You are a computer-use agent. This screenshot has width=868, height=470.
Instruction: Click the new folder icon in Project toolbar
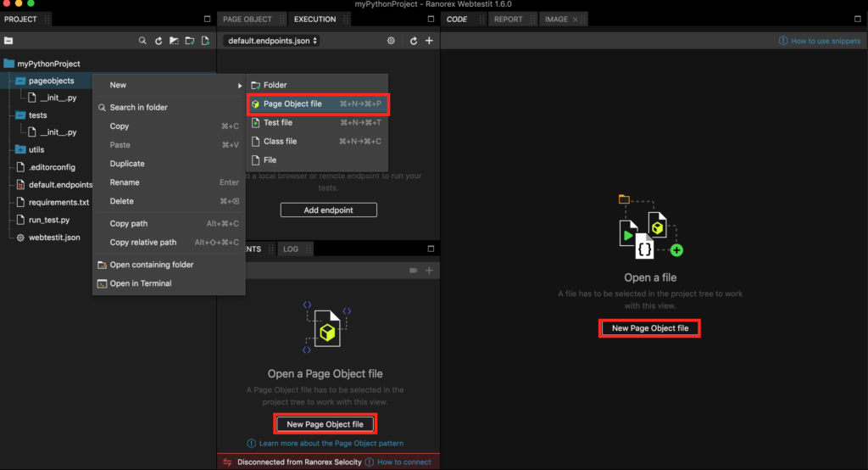click(190, 41)
